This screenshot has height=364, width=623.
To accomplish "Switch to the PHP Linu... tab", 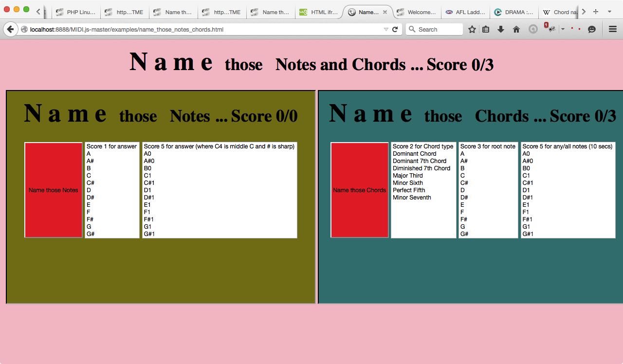I will (75, 12).
